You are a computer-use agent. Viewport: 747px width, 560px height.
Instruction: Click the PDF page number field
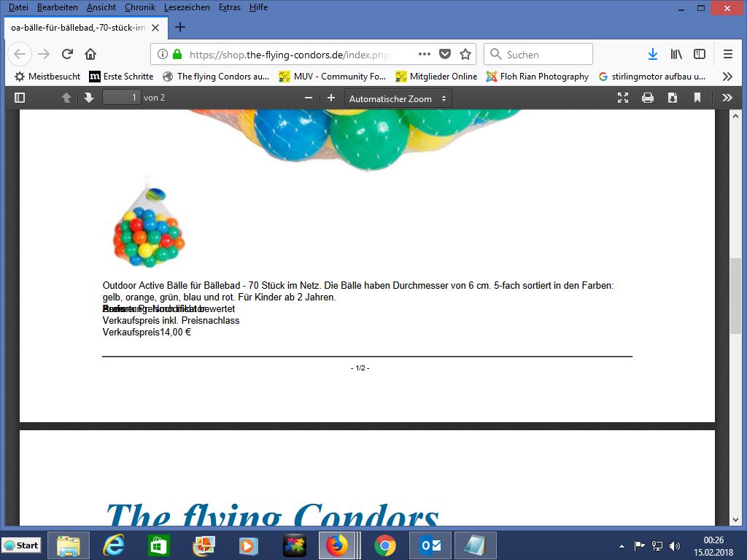click(x=121, y=98)
